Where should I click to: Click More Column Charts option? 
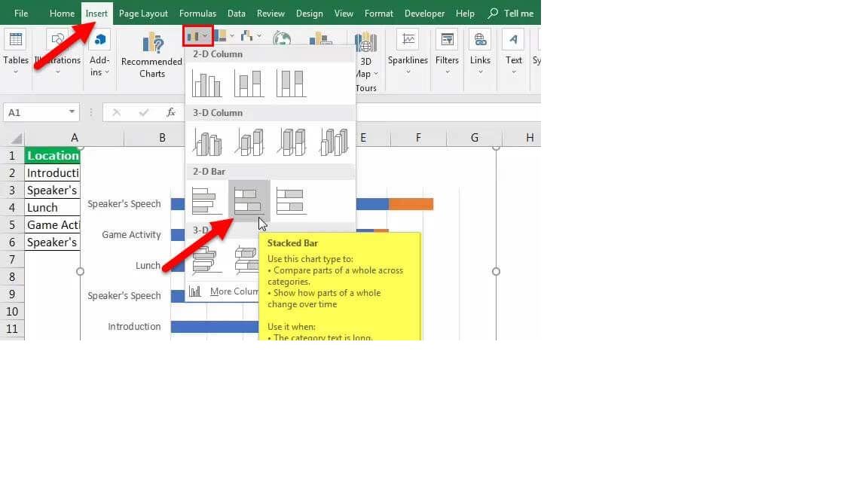224,291
